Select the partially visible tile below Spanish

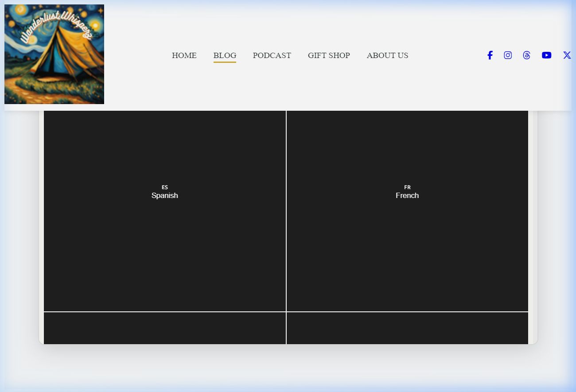point(164,328)
